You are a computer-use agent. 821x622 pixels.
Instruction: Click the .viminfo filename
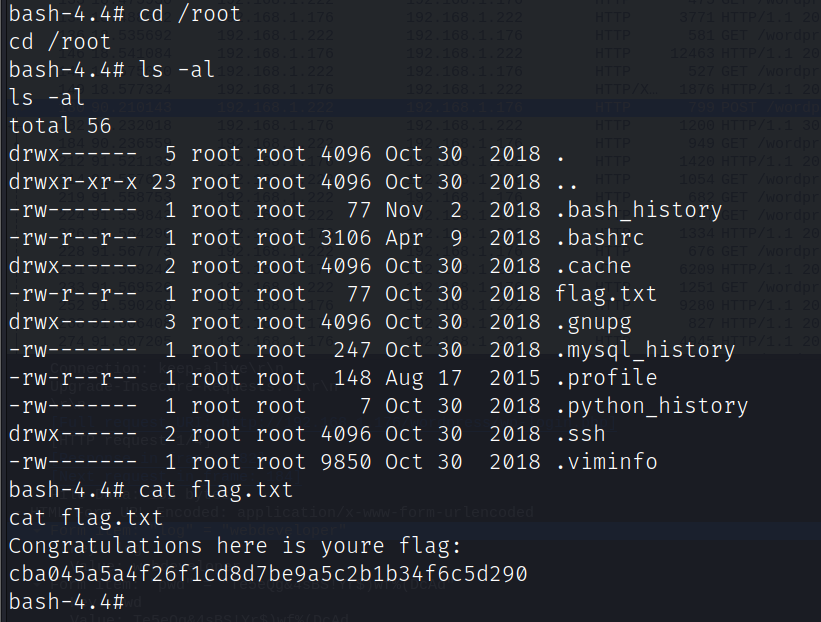[606, 462]
